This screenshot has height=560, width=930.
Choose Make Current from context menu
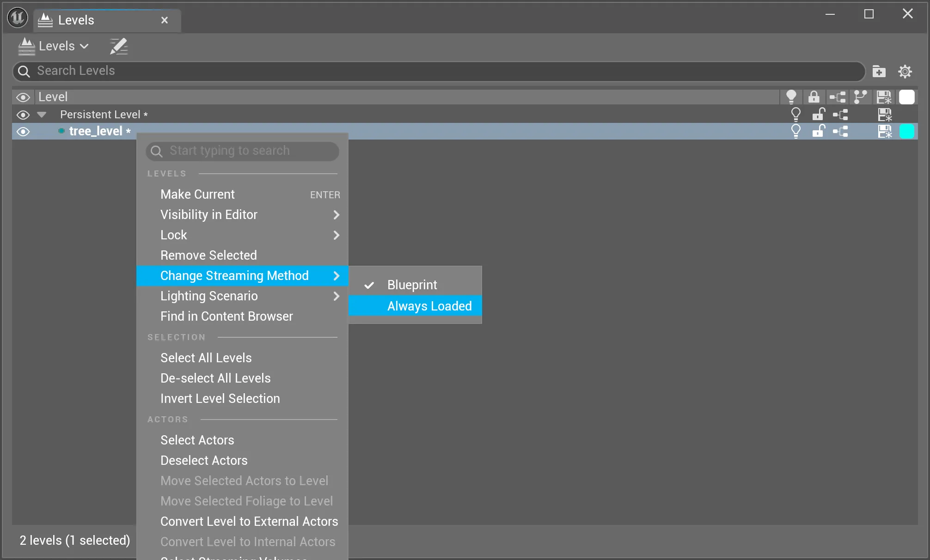pos(197,195)
